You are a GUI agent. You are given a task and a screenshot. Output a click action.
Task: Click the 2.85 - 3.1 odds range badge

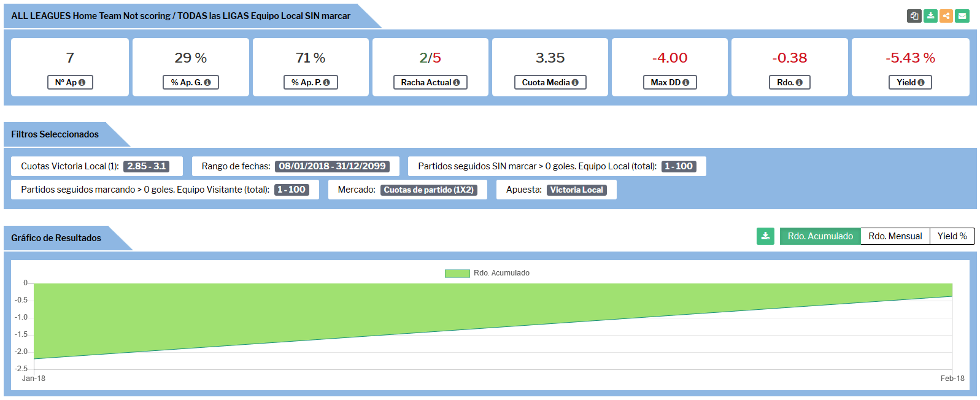click(x=147, y=166)
